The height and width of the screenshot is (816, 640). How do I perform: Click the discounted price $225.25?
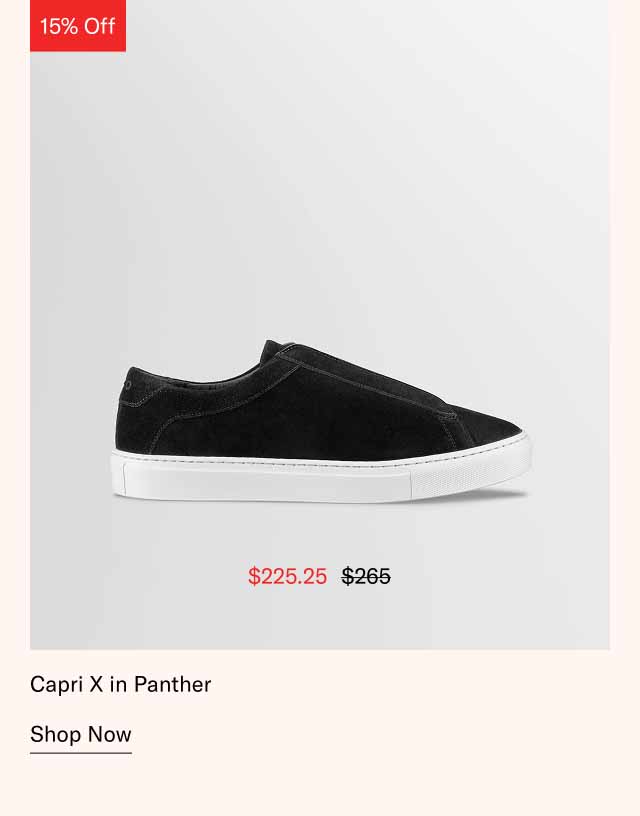click(x=289, y=574)
